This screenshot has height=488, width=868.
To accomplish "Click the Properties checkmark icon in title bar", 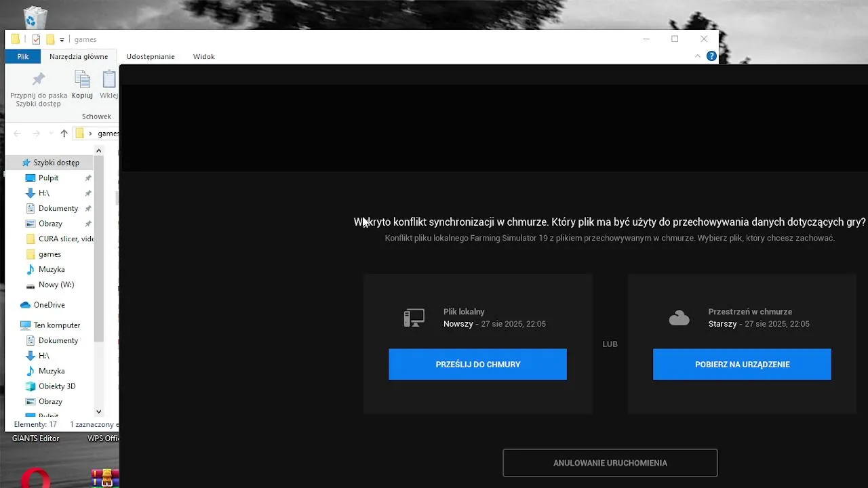I will pyautogui.click(x=36, y=39).
